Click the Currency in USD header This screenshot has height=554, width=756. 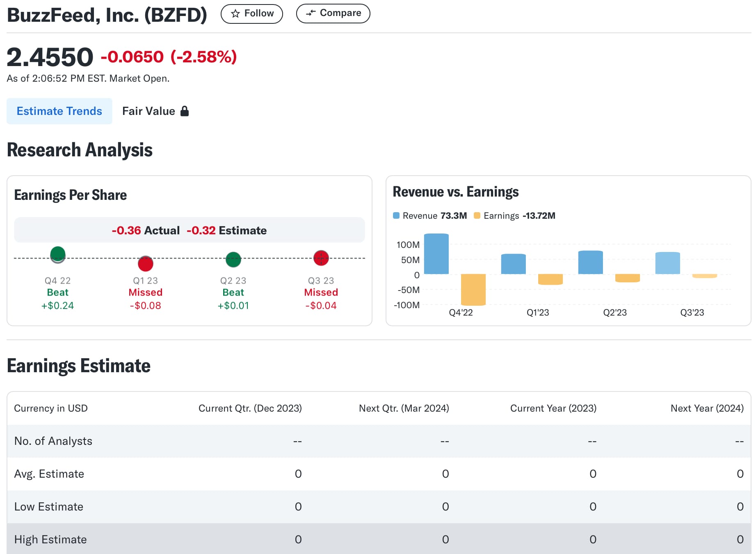51,408
